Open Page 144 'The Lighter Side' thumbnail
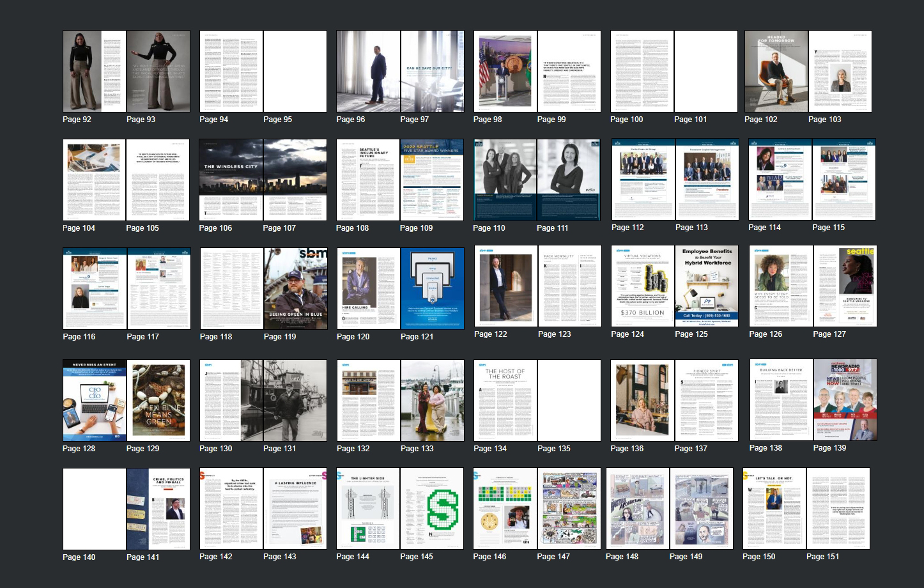 pyautogui.click(x=368, y=509)
